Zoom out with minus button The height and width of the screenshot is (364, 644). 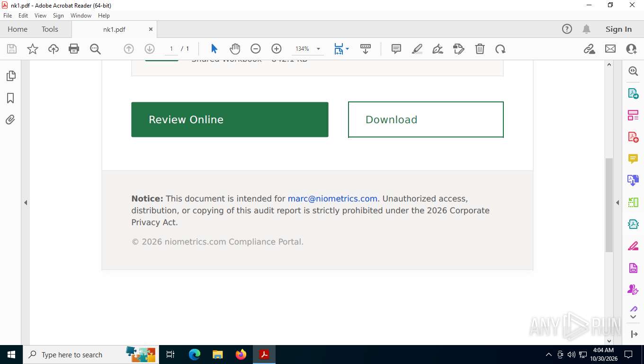[x=256, y=49]
